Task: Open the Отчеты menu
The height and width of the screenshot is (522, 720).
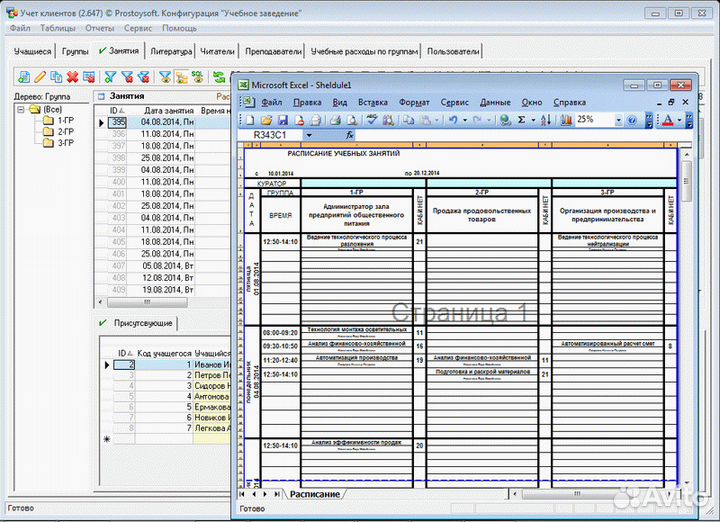Action: (x=100, y=28)
